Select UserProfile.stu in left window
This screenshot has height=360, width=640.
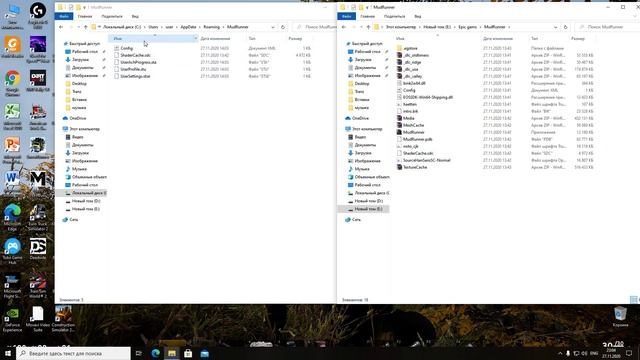click(x=133, y=69)
